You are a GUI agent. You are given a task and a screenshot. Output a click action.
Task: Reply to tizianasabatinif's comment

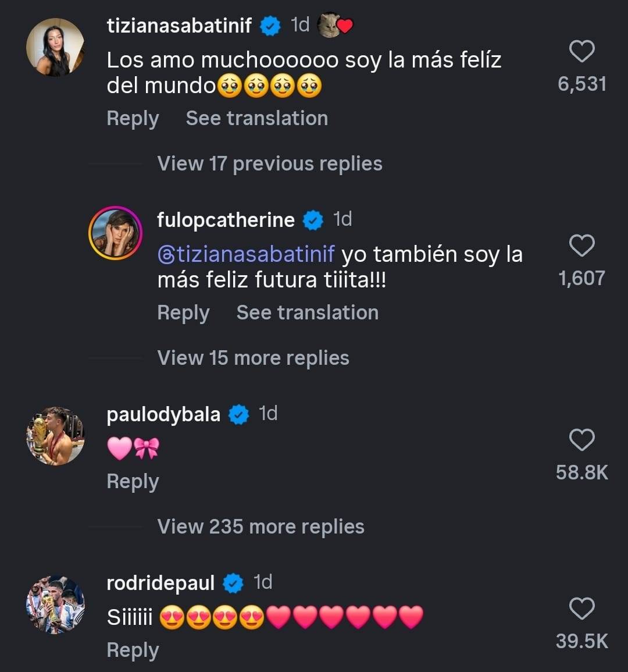133,119
